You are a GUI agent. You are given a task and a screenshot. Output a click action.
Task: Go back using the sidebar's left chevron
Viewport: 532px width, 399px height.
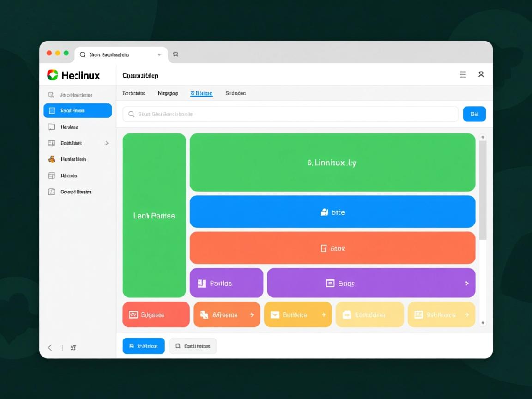(x=50, y=348)
